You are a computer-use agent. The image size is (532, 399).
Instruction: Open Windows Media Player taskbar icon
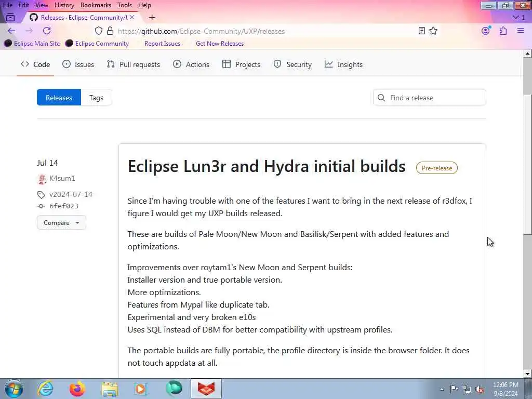141,389
